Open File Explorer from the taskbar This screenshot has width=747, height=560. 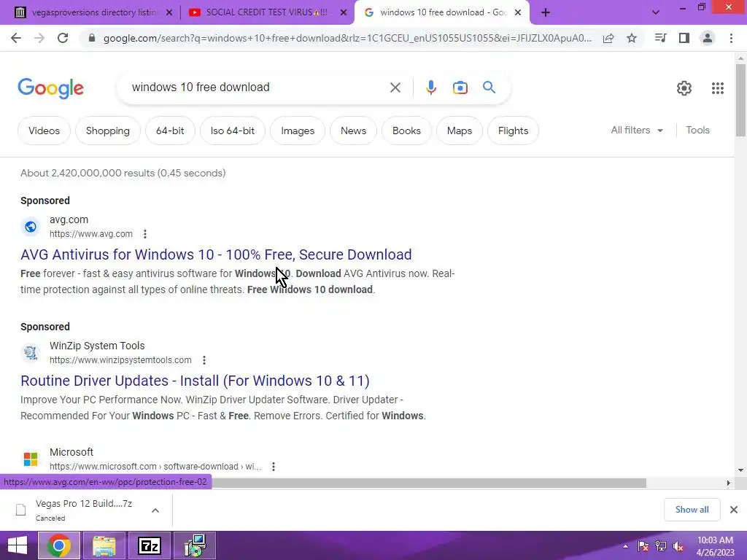pos(104,545)
